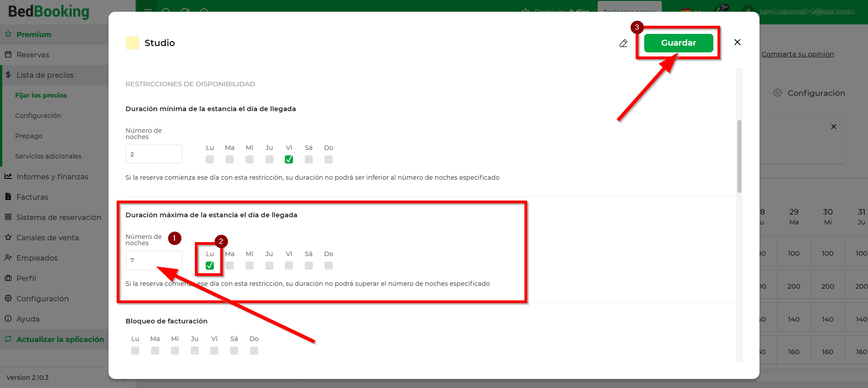Check Lu for minimum stay duration
This screenshot has width=868, height=388.
(210, 159)
